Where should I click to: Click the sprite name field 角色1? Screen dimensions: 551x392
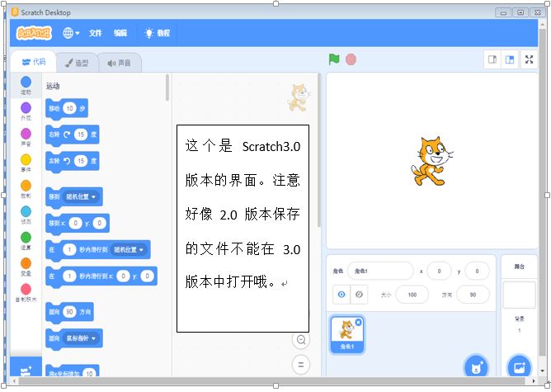(380, 271)
